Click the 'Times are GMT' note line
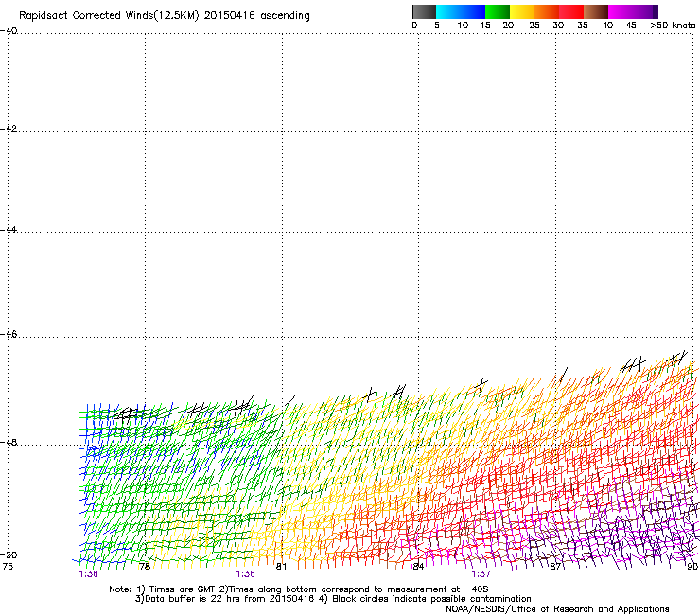Image resolution: width=700 pixels, height=615 pixels. pos(299,589)
